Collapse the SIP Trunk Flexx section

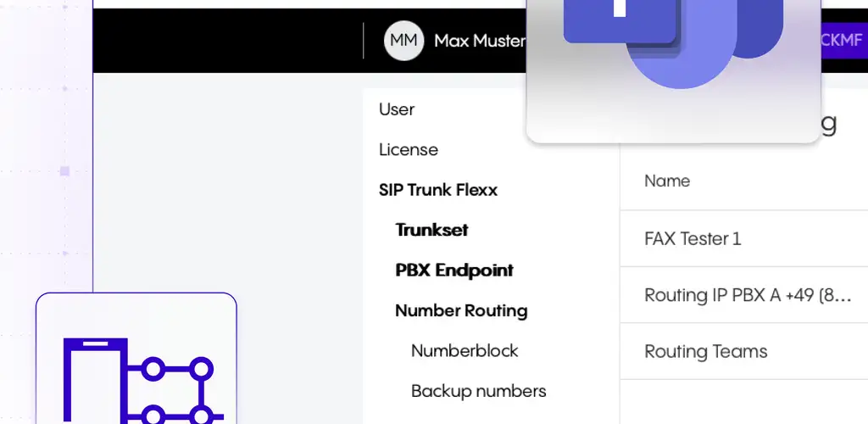click(x=438, y=190)
